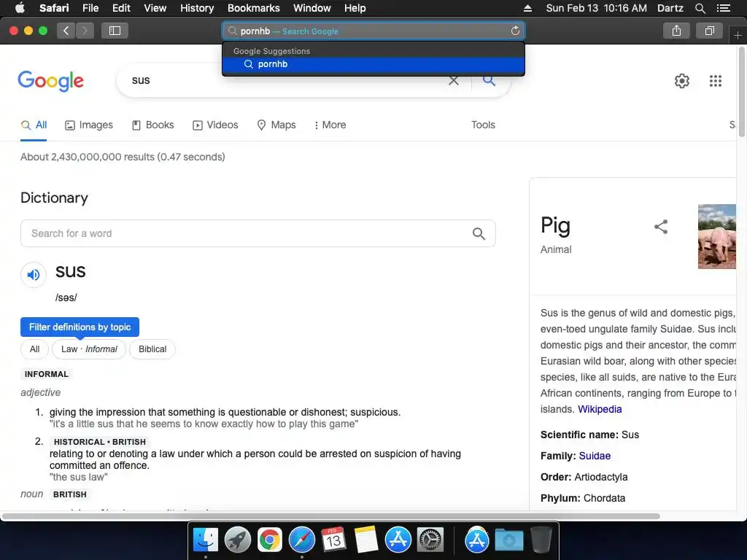
Task: Open Notification Center list icon
Action: [723, 8]
